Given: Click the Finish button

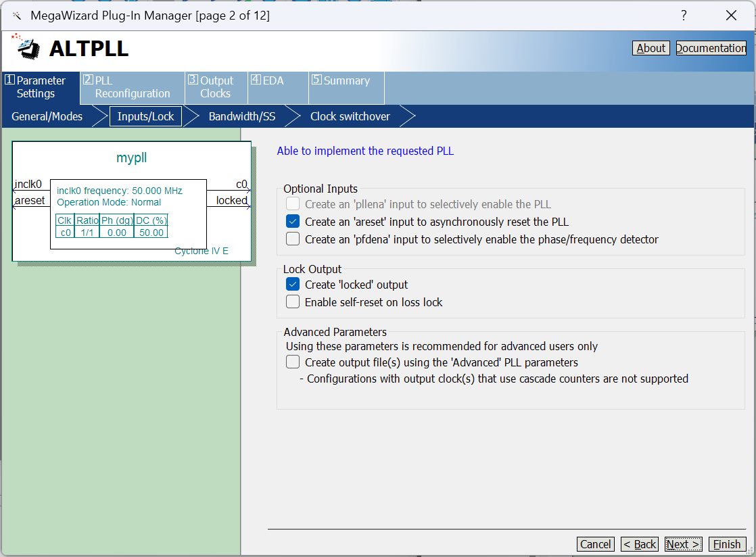Looking at the screenshot, I should (x=727, y=544).
